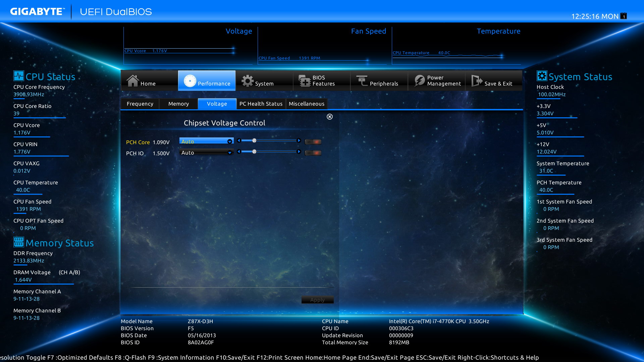Click the +3.3V 3.304V reading

click(x=545, y=114)
